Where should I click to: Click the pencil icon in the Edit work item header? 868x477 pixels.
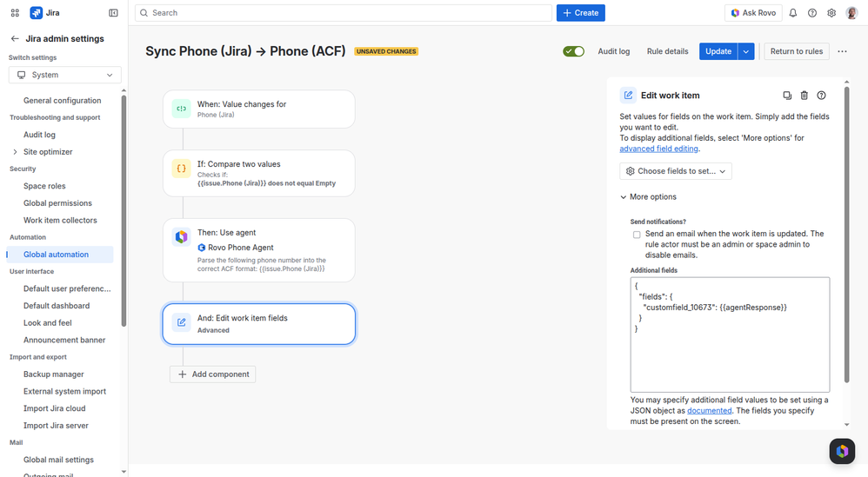click(x=628, y=95)
